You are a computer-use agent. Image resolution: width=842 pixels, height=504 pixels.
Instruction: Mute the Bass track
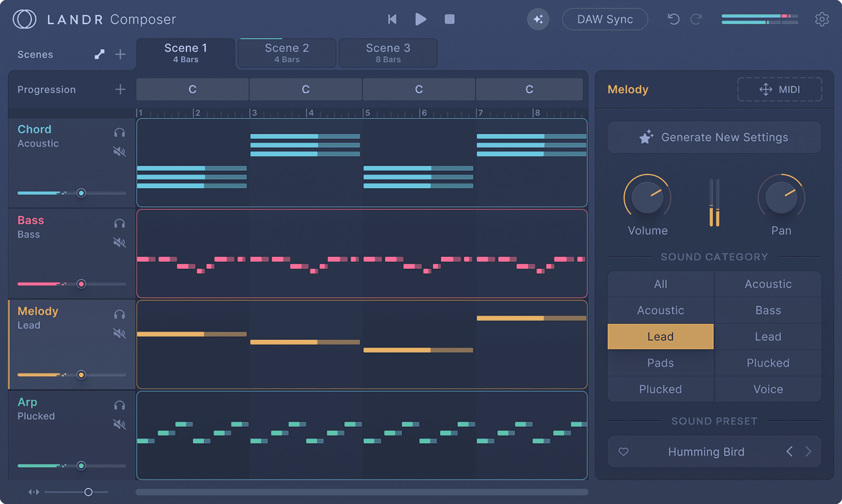pyautogui.click(x=120, y=242)
